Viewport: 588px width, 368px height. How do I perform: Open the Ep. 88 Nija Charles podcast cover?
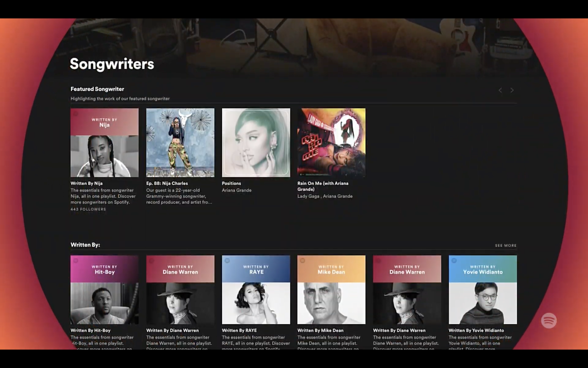(180, 143)
